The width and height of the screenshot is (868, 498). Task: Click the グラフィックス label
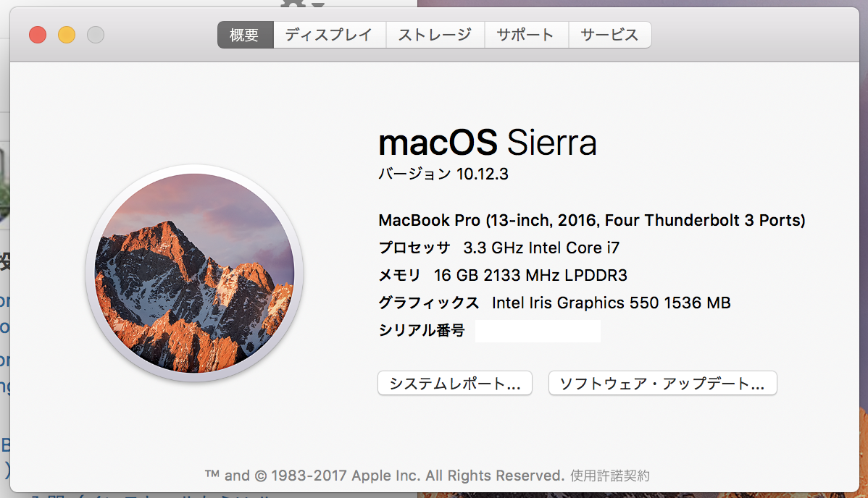[429, 303]
